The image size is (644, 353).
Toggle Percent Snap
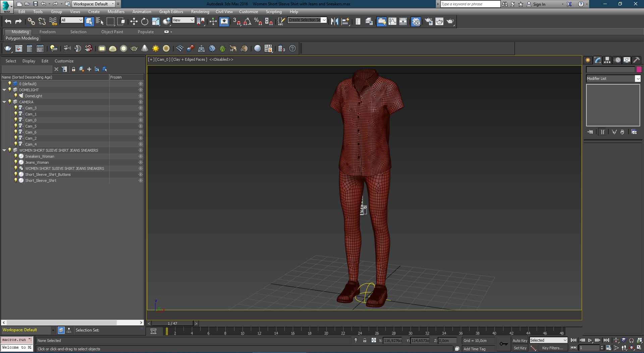coord(258,21)
